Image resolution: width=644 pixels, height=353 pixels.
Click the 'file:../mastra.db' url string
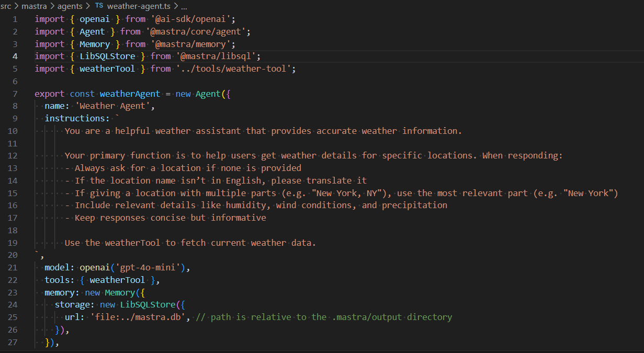pyautogui.click(x=138, y=317)
